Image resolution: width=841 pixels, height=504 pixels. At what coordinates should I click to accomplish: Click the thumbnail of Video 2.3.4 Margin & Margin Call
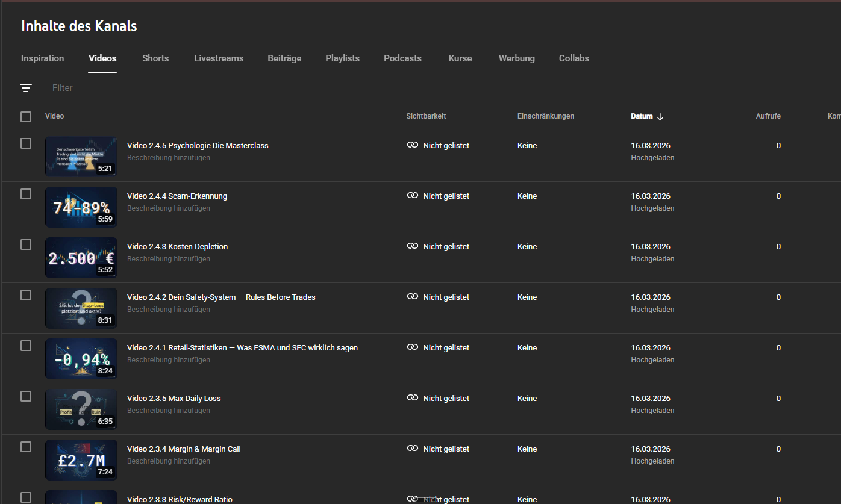tap(81, 459)
